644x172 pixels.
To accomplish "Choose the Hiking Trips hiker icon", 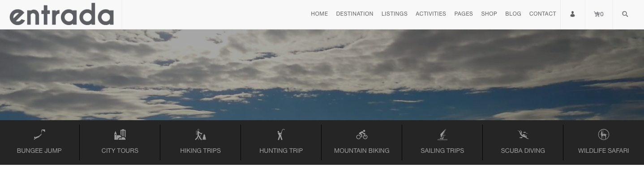I will coord(201,134).
